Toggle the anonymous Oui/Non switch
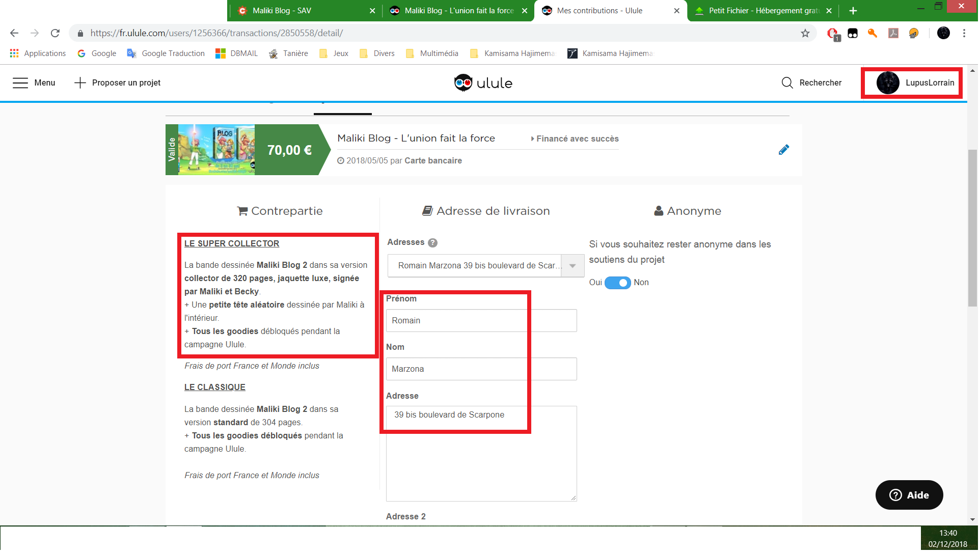Image resolution: width=980 pixels, height=554 pixels. 618,283
